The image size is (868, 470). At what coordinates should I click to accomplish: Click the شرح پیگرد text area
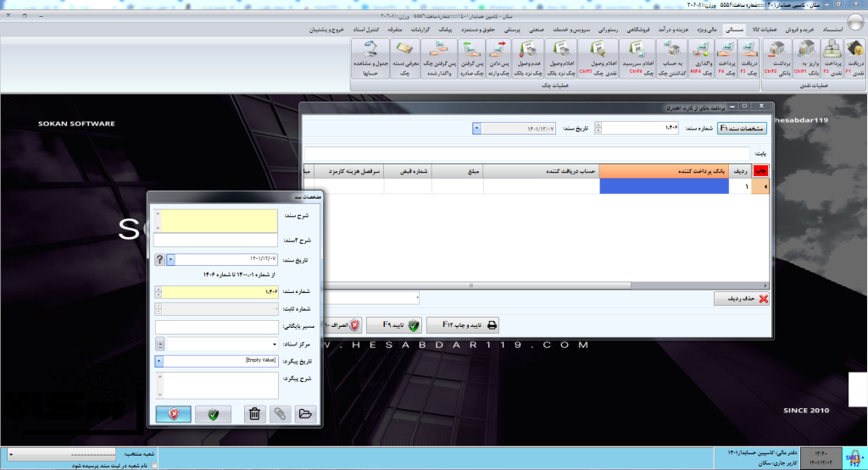pyautogui.click(x=220, y=385)
